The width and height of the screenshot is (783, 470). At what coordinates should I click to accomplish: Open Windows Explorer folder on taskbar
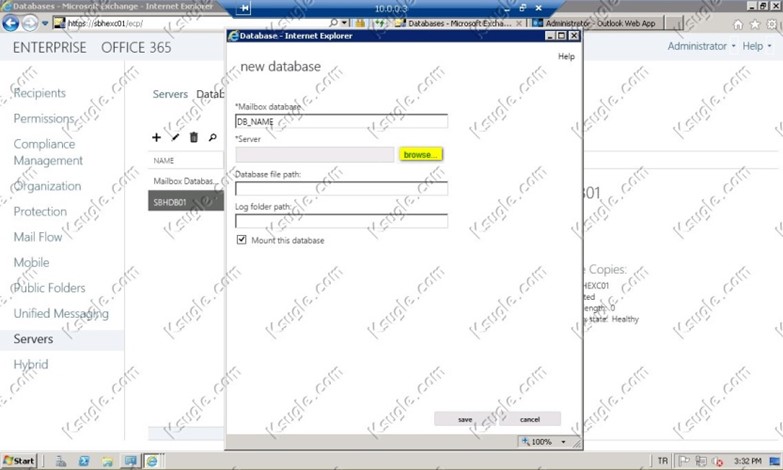[107, 461]
